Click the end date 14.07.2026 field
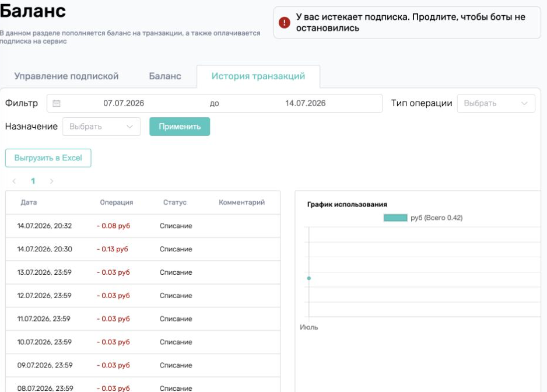This screenshot has height=392, width=547. (x=305, y=103)
